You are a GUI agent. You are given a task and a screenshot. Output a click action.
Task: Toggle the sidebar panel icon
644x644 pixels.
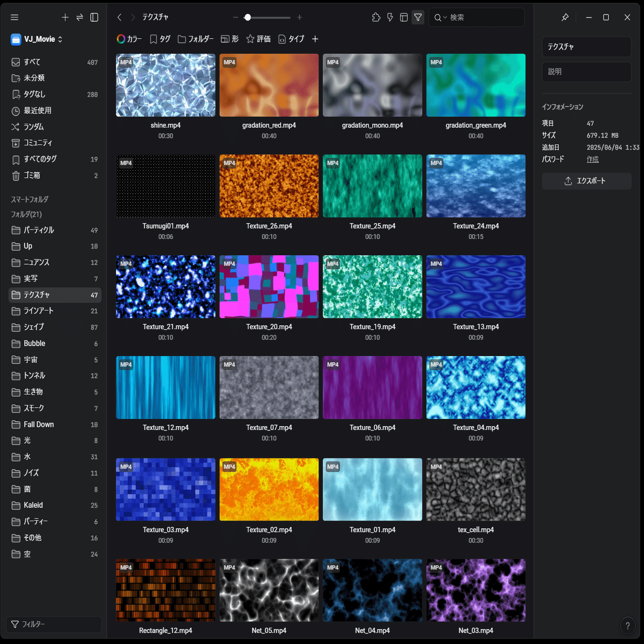point(95,17)
